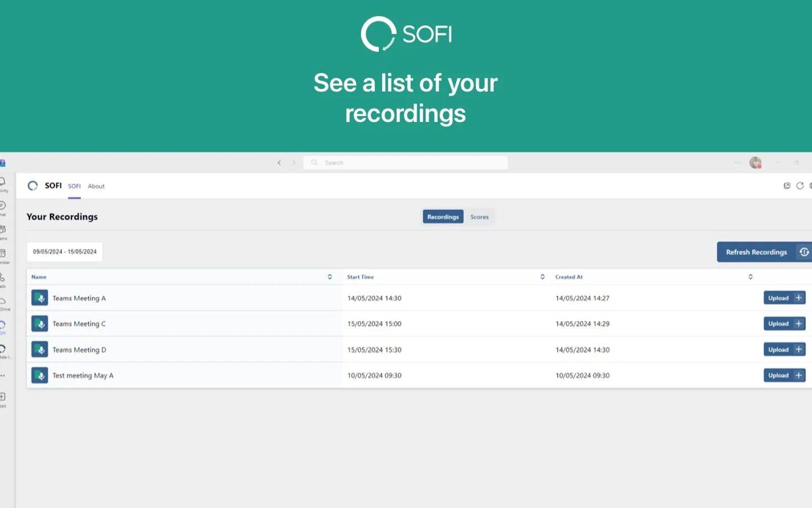Open the date range picker 09/05/2024 - 15/05/2024
The height and width of the screenshot is (508, 812).
coord(64,251)
